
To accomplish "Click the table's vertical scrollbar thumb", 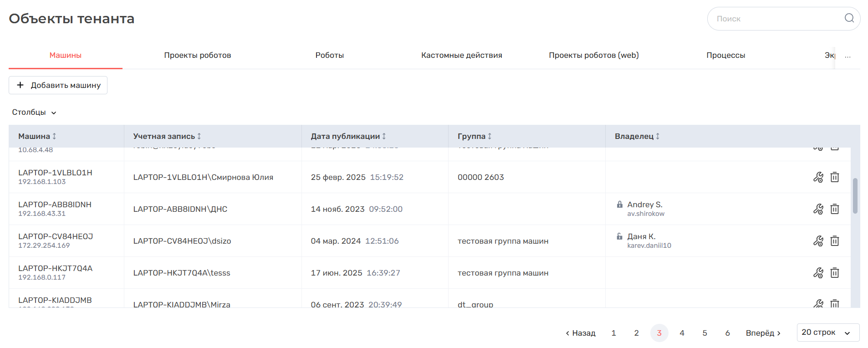I will click(x=855, y=196).
